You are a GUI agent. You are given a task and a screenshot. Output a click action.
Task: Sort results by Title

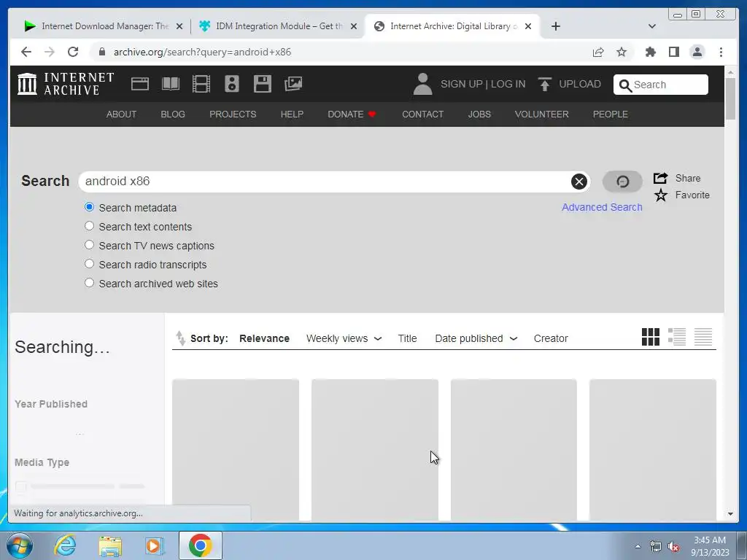click(407, 338)
